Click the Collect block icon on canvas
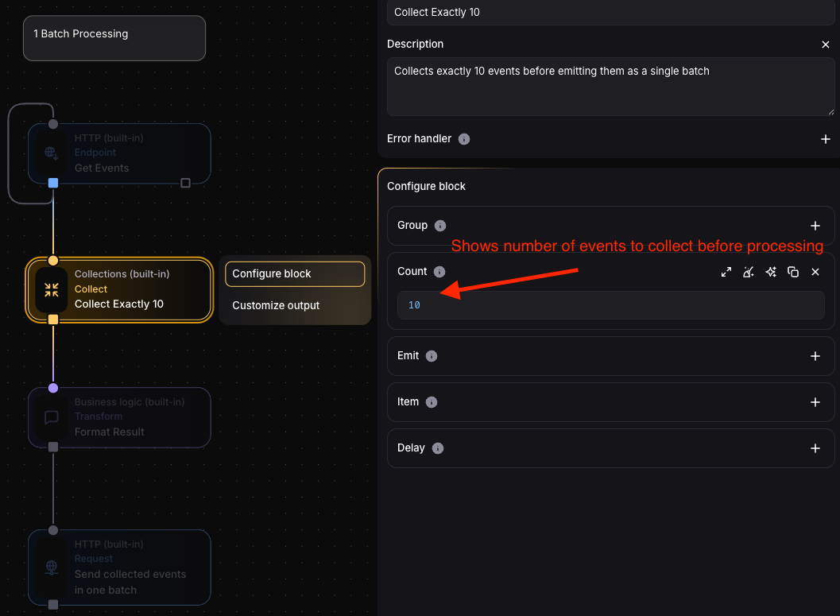Image resolution: width=840 pixels, height=616 pixels. 52,289
